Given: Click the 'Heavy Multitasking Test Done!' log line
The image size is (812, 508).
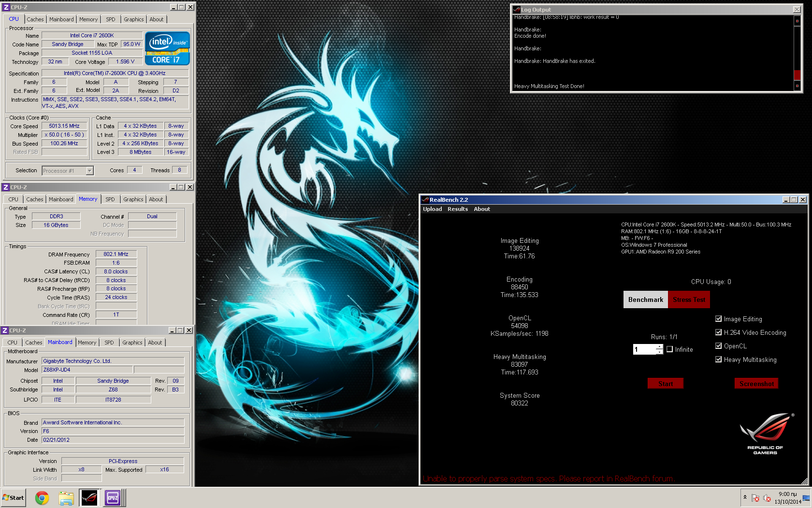Looking at the screenshot, I should [549, 86].
